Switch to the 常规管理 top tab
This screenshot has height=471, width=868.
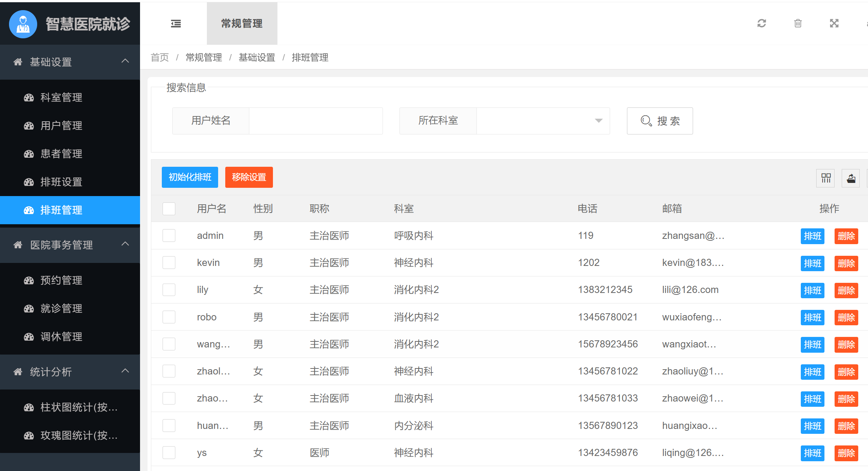click(x=242, y=24)
